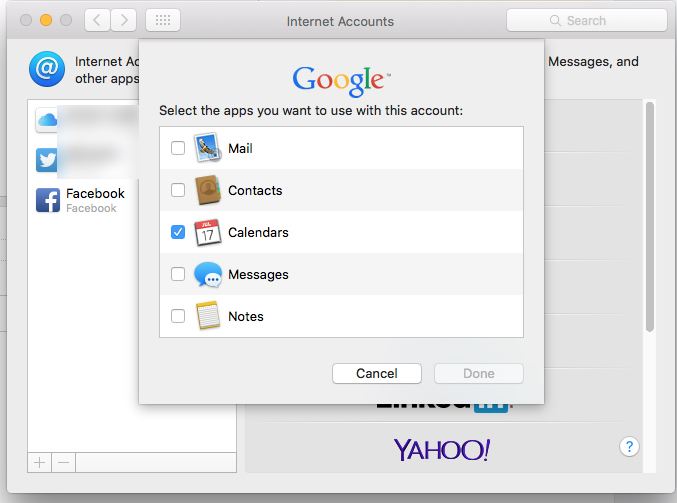Click the Contacts label text
The height and width of the screenshot is (503, 677).
tap(255, 190)
